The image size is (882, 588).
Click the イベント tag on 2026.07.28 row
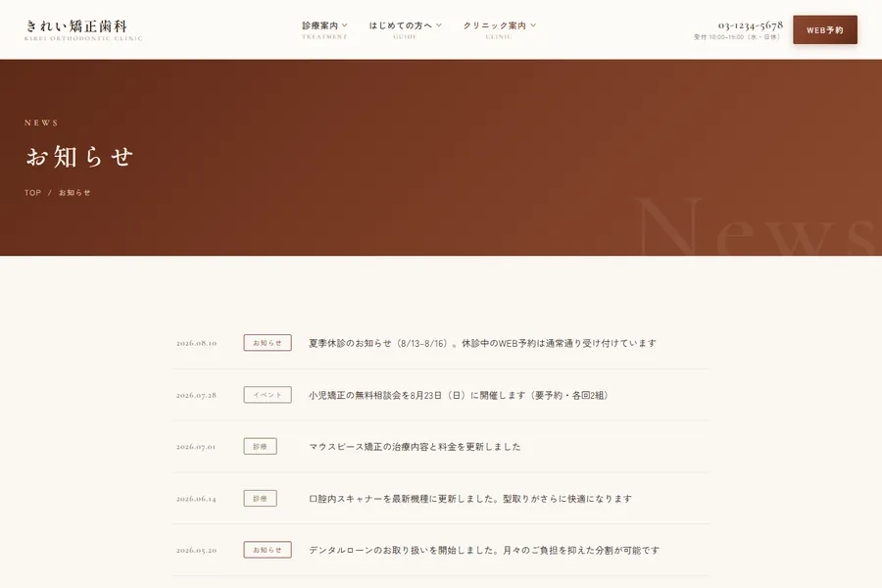(x=268, y=394)
